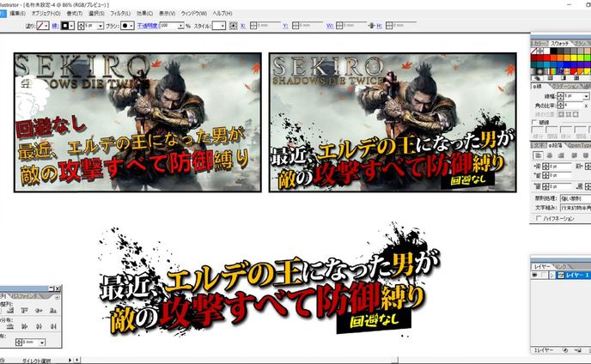The height and width of the screenshot is (364, 591).
Task: Select the レイヤー 1 layer row
Action: click(561, 276)
